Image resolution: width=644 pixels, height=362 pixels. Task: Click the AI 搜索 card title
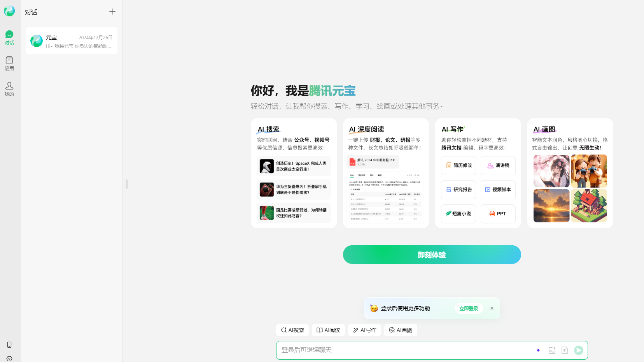[x=269, y=129]
